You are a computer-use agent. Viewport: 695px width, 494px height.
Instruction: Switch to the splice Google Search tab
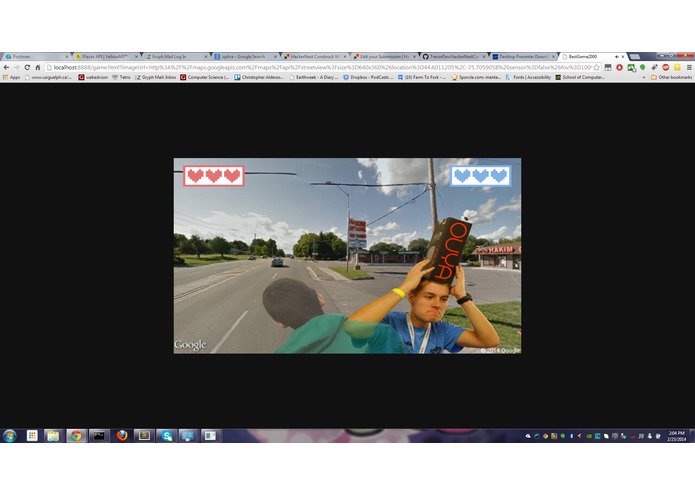coord(245,57)
